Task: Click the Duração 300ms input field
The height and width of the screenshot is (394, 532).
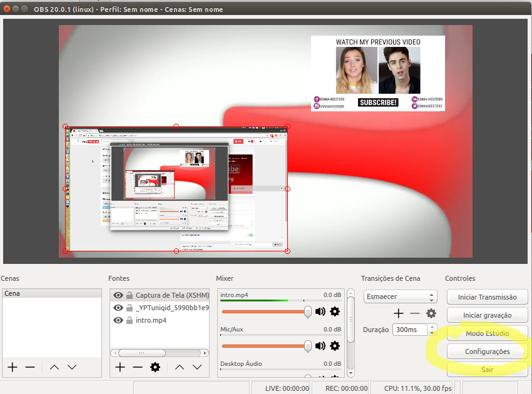Action: [410, 330]
